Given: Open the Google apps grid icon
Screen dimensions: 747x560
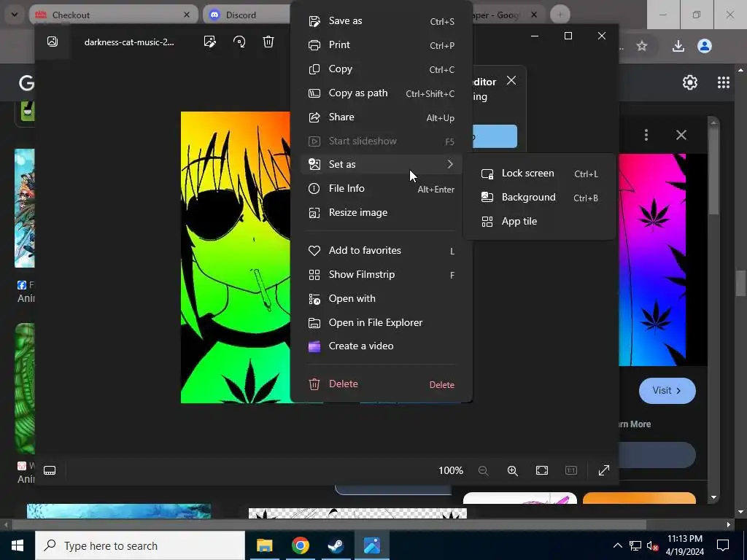Looking at the screenshot, I should click(x=723, y=82).
